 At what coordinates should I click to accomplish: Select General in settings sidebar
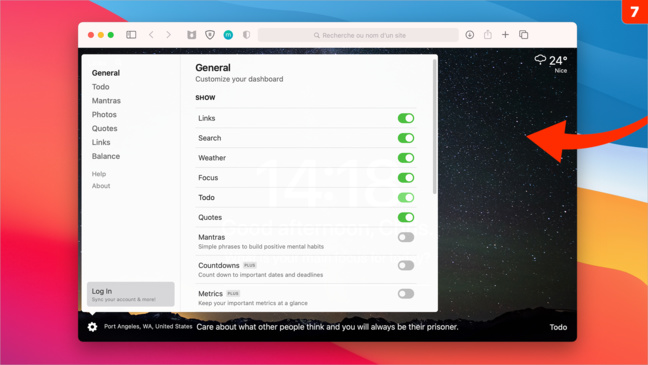click(106, 73)
